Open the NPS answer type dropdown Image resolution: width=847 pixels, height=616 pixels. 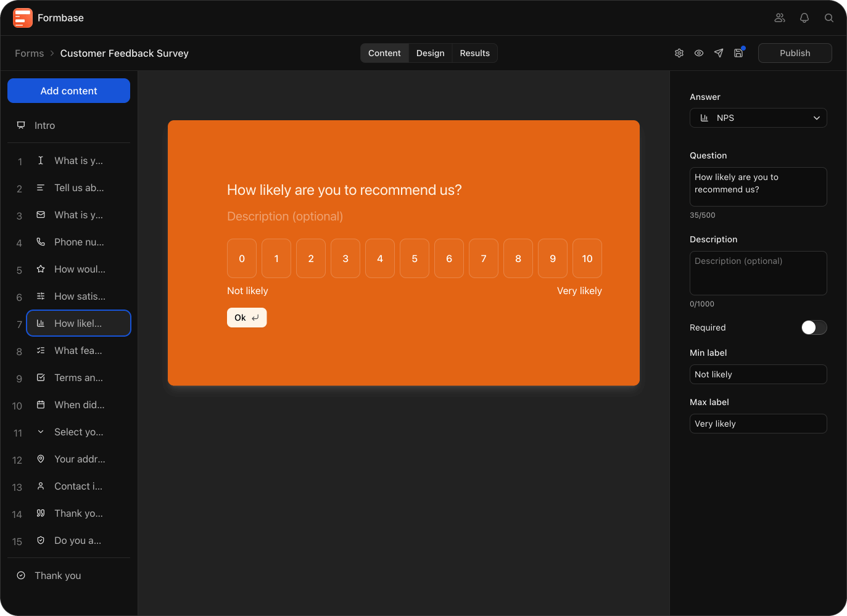click(x=758, y=118)
